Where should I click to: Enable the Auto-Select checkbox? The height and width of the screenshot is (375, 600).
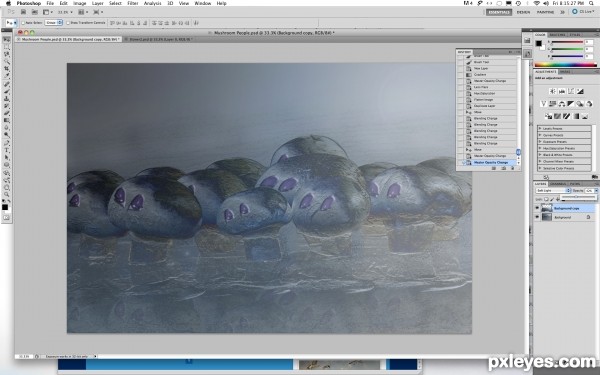click(23, 23)
